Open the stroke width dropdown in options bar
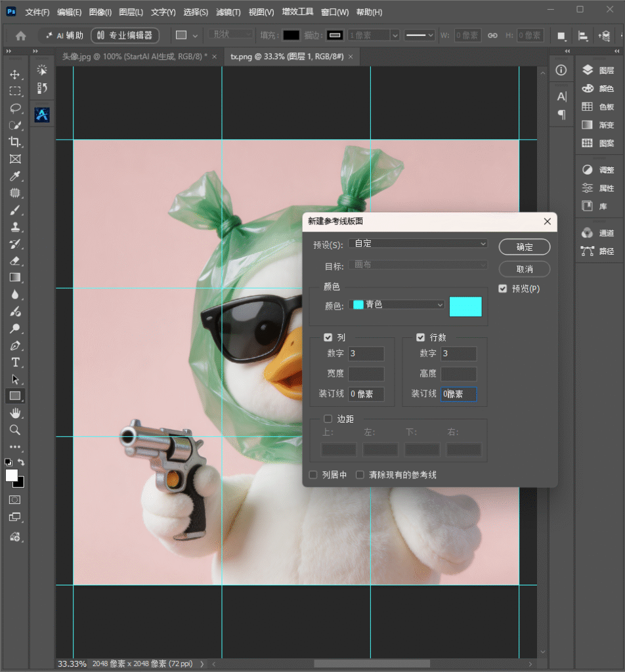Viewport: 625px width, 672px height. point(395,35)
